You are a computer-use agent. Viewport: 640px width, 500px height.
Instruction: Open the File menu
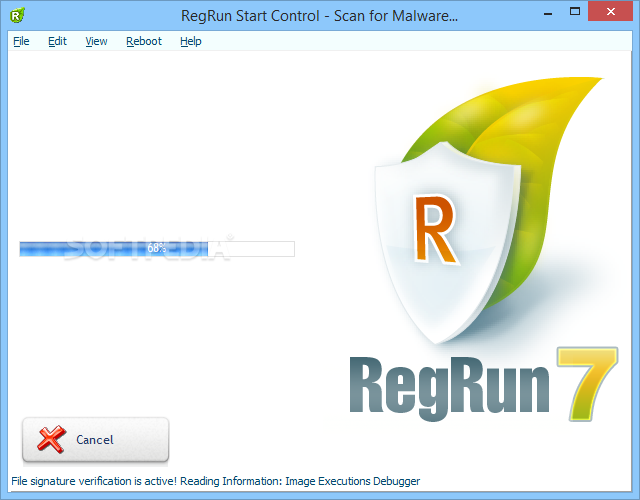coord(21,41)
